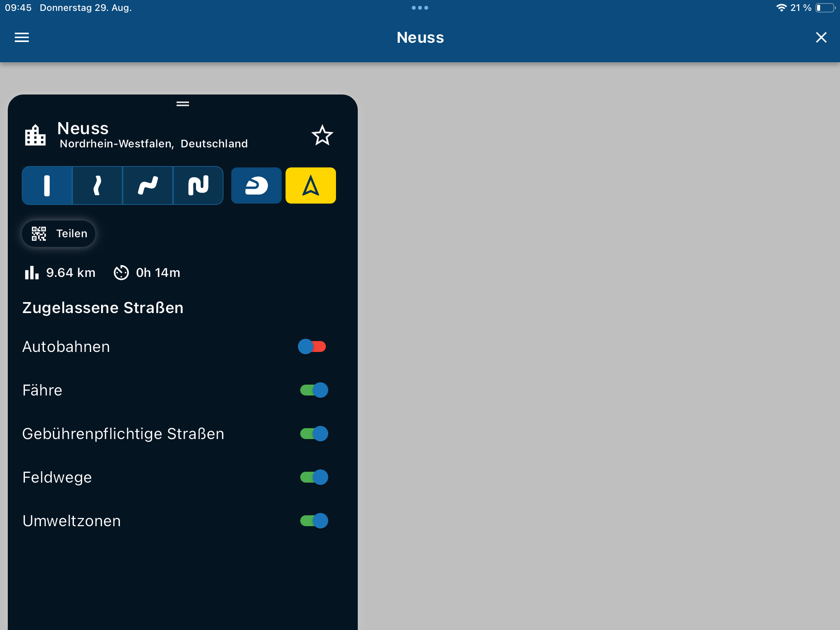Turn off the Umweltzonen switch

click(x=314, y=521)
